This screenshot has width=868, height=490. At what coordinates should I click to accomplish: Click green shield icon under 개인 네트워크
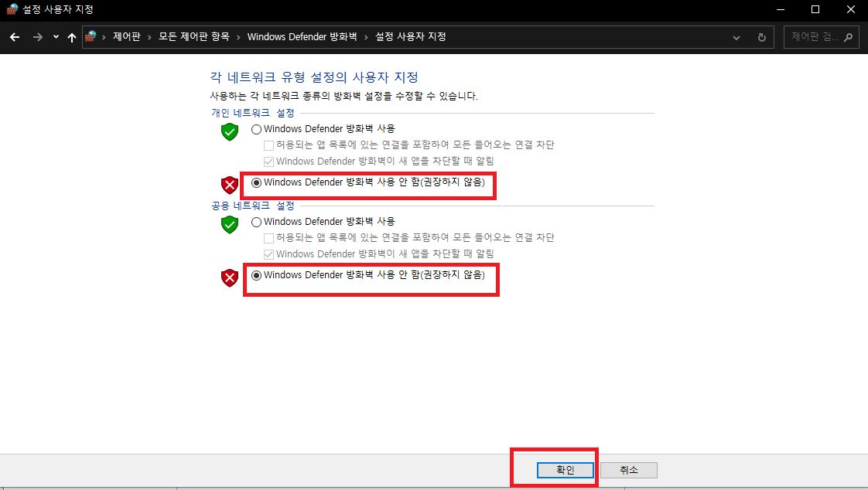tap(230, 131)
